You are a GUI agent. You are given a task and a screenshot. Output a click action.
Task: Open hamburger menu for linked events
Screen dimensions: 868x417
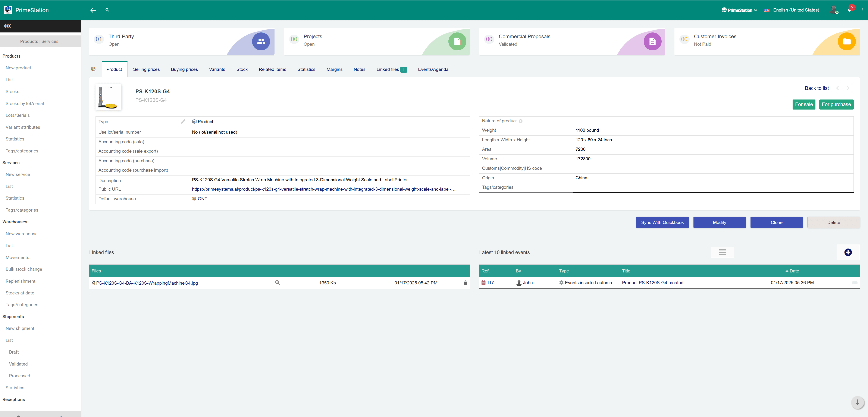(722, 252)
